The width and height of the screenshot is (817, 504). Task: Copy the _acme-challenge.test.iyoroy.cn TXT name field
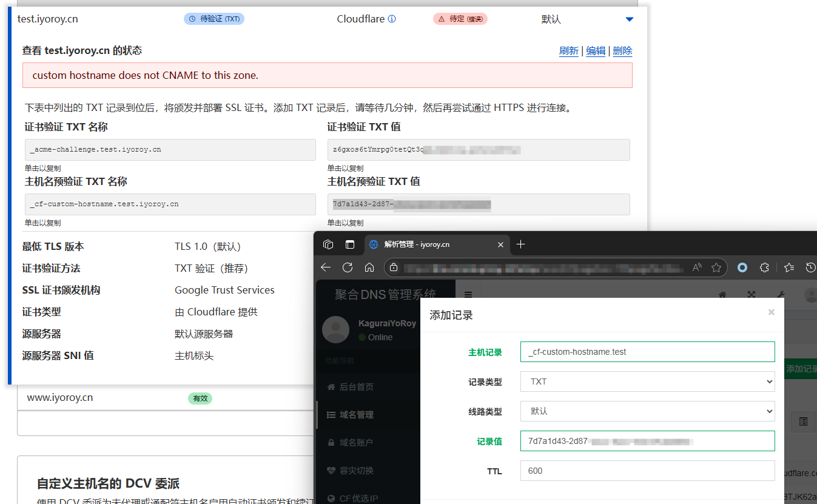coord(170,149)
